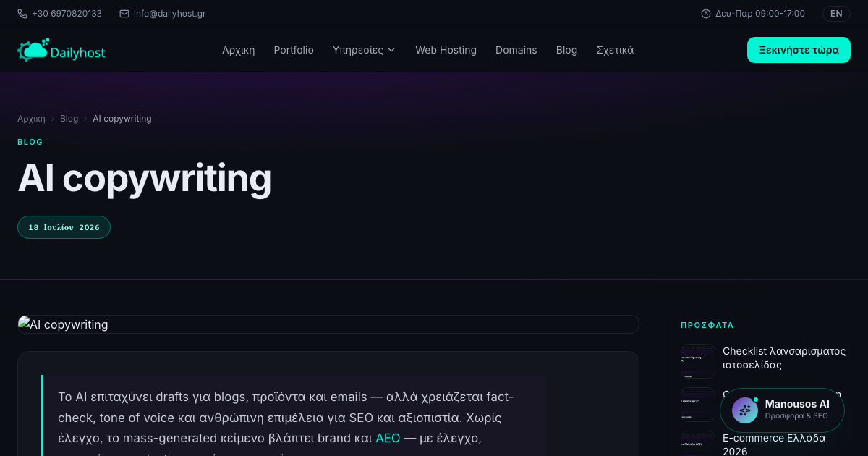868x456 pixels.
Task: Click the BLOG category label above title
Action: (x=30, y=142)
